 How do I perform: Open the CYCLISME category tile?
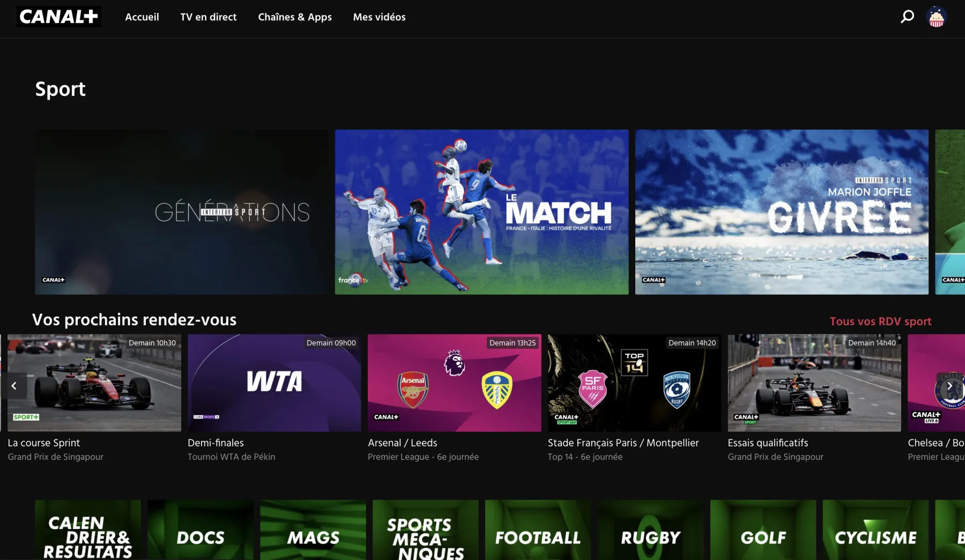click(876, 530)
